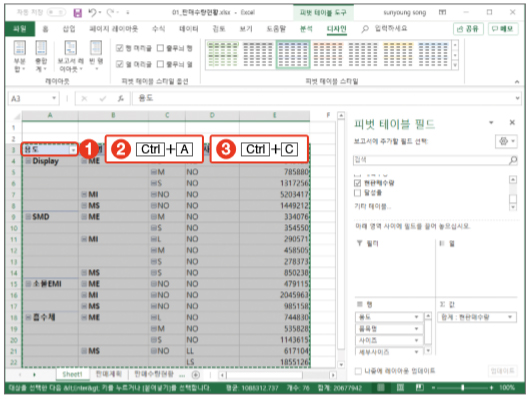This screenshot has width=531, height=399.
Task: Open the 분석 (Analyze) ribbon tab
Action: click(306, 29)
